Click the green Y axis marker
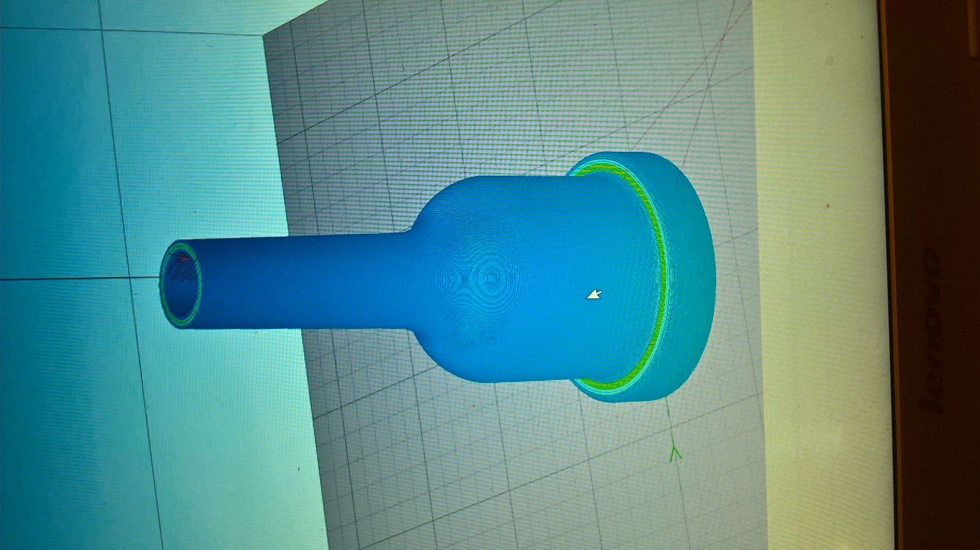The width and height of the screenshot is (980, 550). click(x=675, y=453)
